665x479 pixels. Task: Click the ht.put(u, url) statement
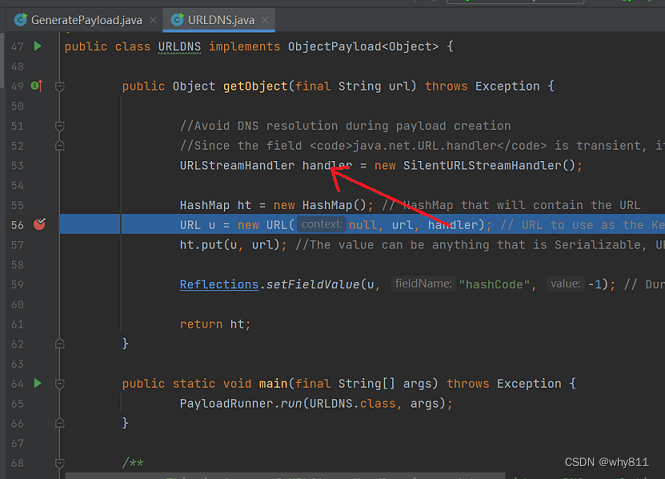[x=233, y=245]
